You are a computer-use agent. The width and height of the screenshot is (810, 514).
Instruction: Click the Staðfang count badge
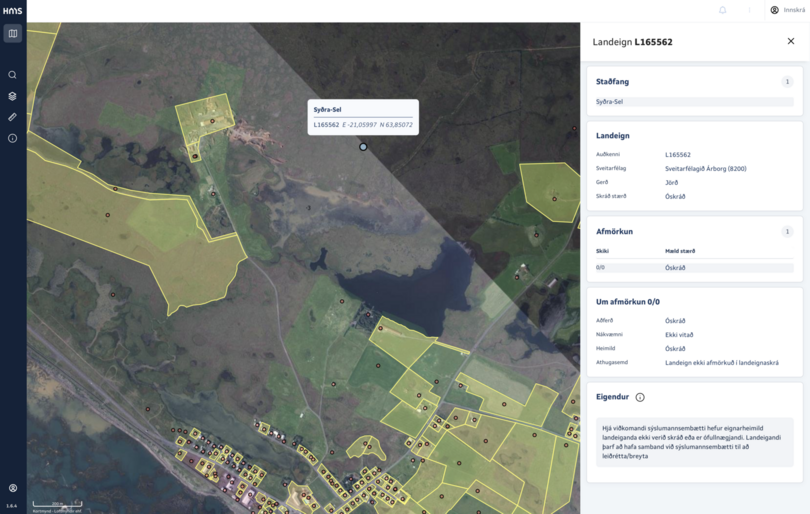[x=787, y=82]
